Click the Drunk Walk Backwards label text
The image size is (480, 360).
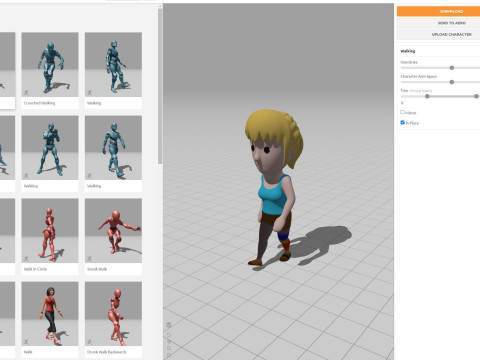click(x=107, y=352)
